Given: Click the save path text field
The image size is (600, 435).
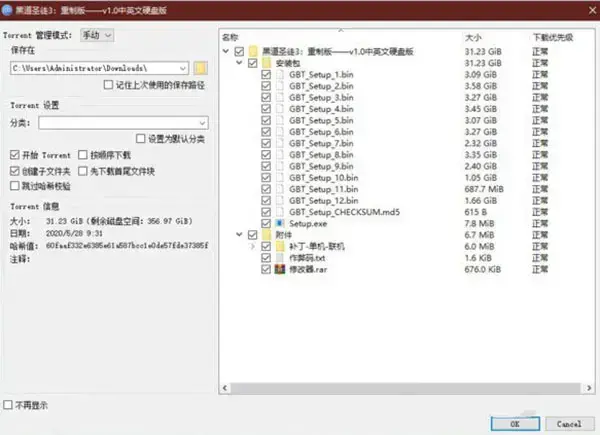Looking at the screenshot, I should tap(95, 68).
